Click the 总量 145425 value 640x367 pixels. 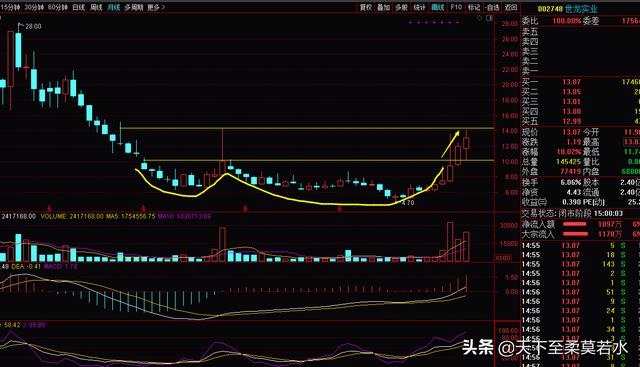click(568, 162)
